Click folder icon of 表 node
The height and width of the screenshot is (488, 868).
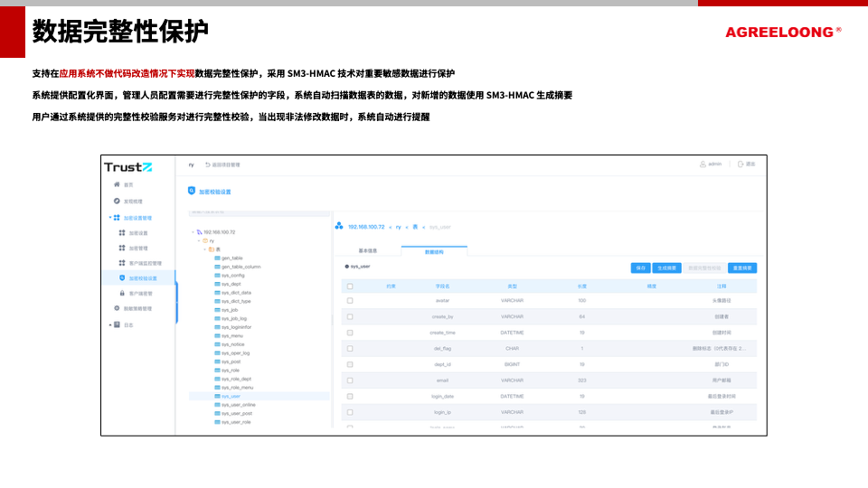[212, 249]
